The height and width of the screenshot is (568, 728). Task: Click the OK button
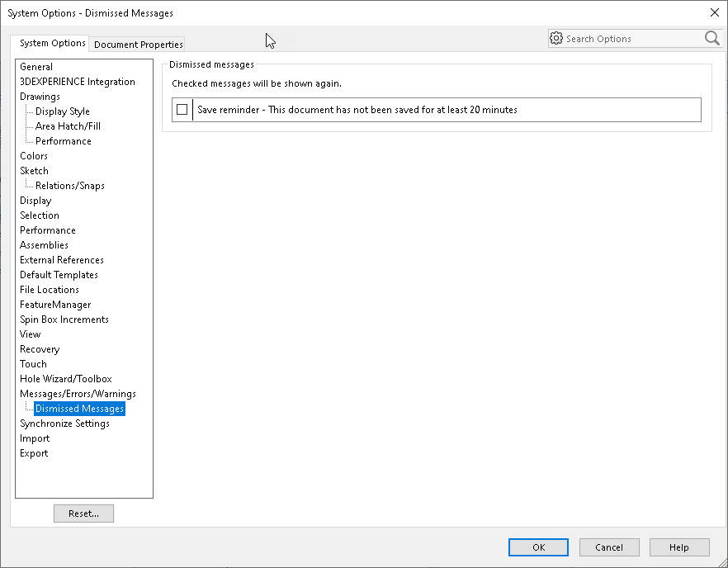click(538, 547)
